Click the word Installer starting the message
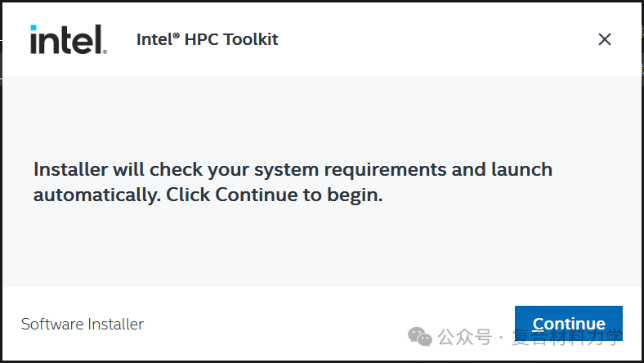The image size is (644, 363). click(70, 169)
